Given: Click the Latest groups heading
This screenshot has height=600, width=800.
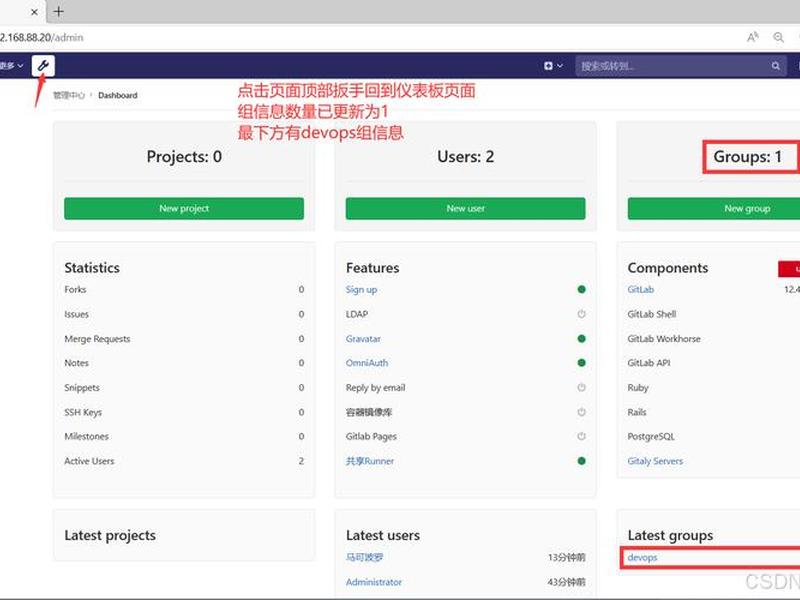Looking at the screenshot, I should [x=670, y=535].
